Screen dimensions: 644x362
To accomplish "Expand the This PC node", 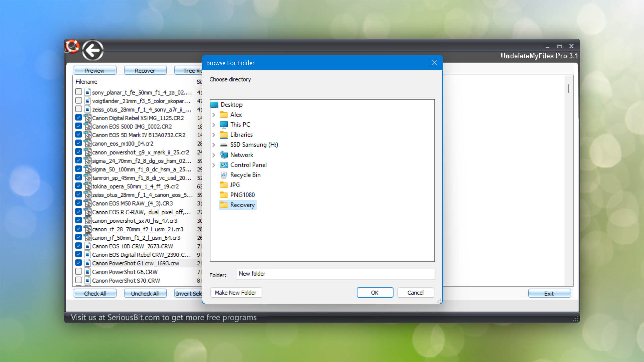I will pos(214,125).
